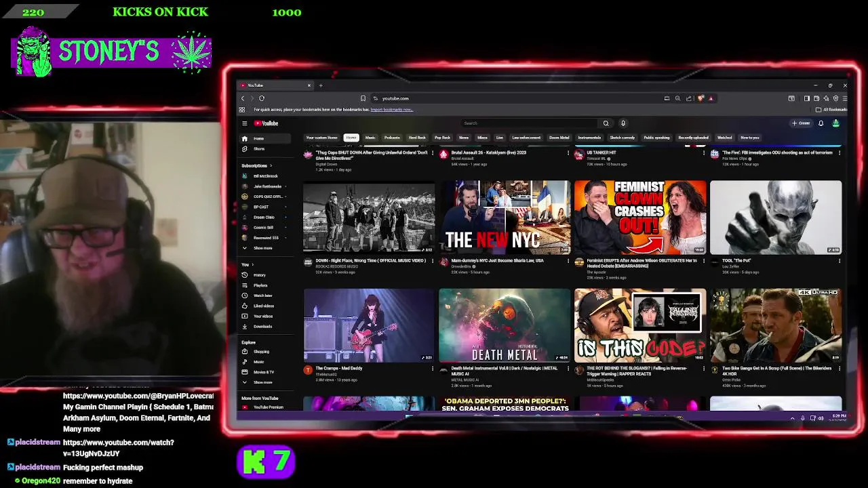Screen dimensions: 868x488
Task: Activate voice search microphone icon
Action: click(x=623, y=123)
